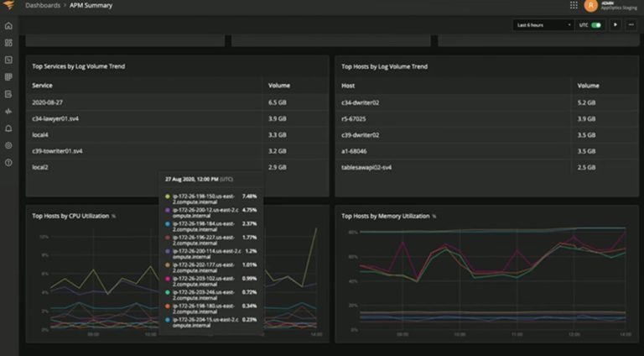Go to Dashboards breadcrumb
644x356 pixels.
[x=43, y=5]
